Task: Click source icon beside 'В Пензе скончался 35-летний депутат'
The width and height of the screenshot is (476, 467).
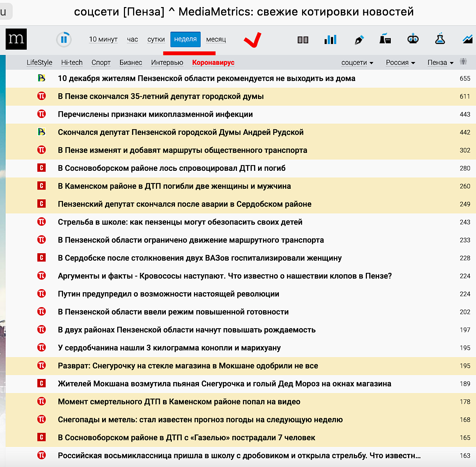Action: click(x=42, y=96)
